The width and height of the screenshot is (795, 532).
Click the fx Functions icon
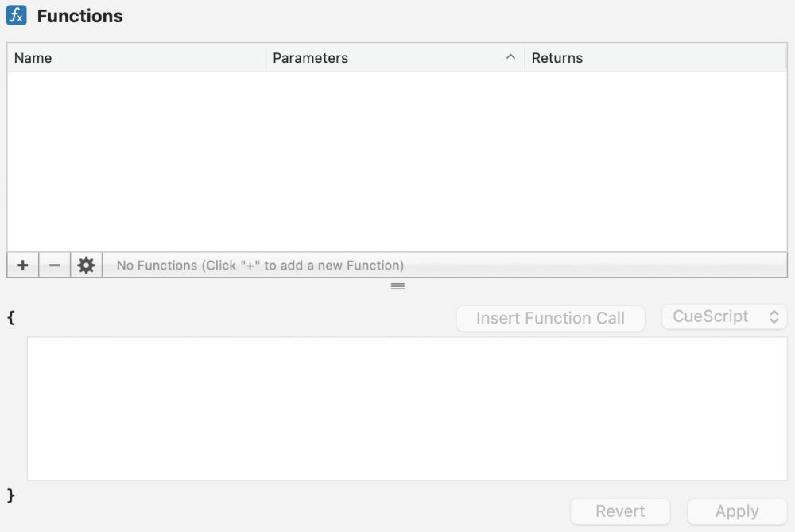tap(17, 16)
